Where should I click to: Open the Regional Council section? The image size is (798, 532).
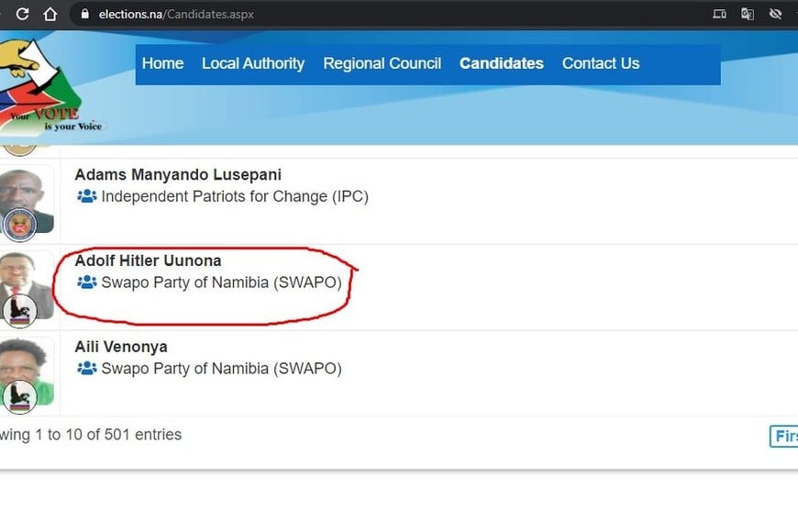coord(382,63)
